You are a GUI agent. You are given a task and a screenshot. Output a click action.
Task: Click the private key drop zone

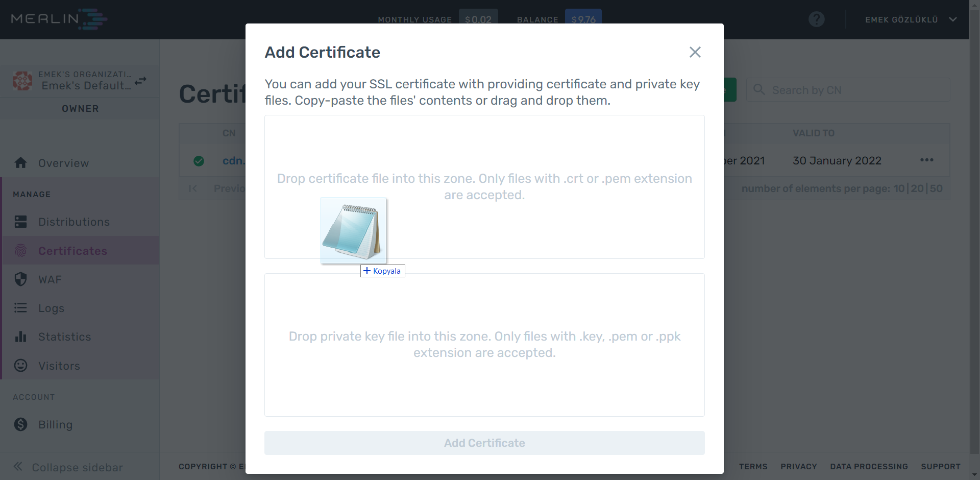pos(484,345)
